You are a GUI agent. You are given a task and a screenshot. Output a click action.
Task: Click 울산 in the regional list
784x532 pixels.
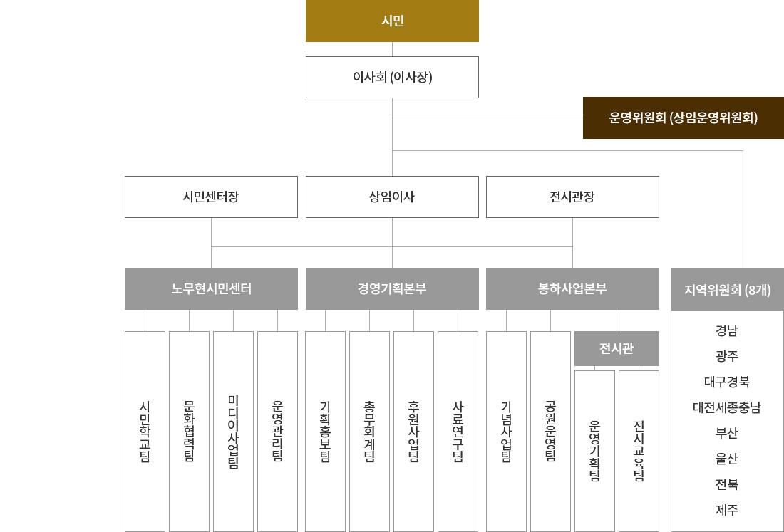point(726,459)
